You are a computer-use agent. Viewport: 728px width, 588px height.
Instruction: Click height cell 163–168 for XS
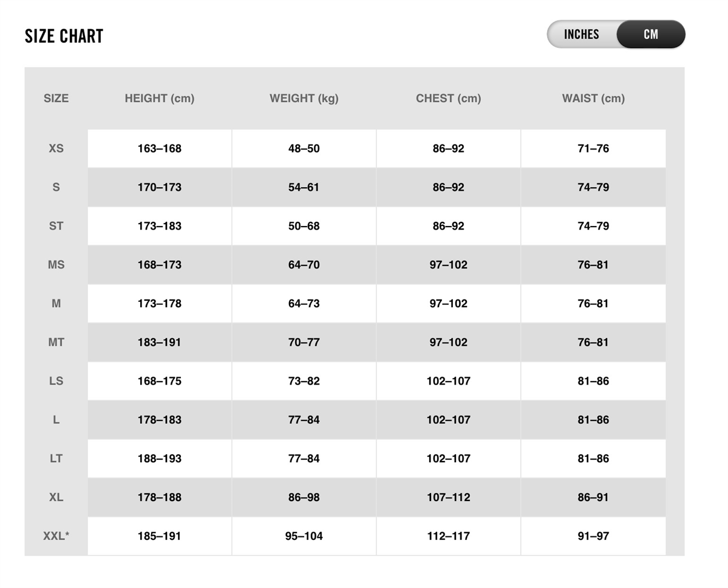tap(160, 149)
